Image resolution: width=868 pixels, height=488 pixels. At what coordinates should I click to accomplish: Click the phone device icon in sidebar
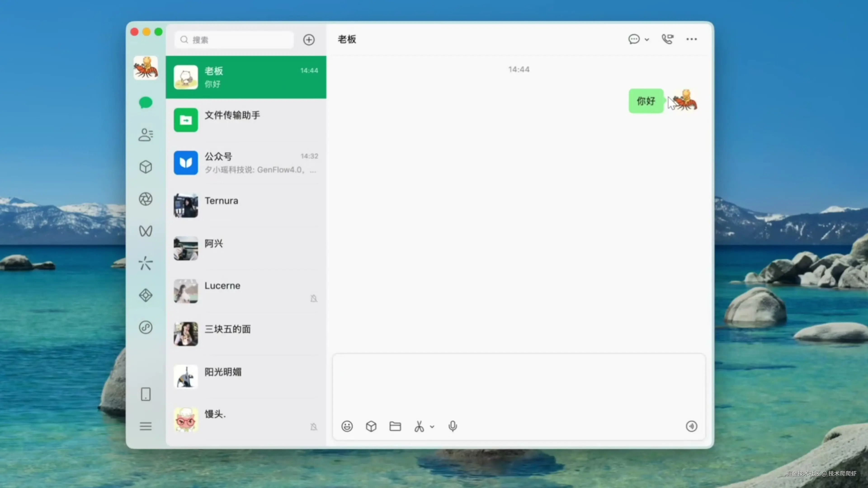point(146,394)
